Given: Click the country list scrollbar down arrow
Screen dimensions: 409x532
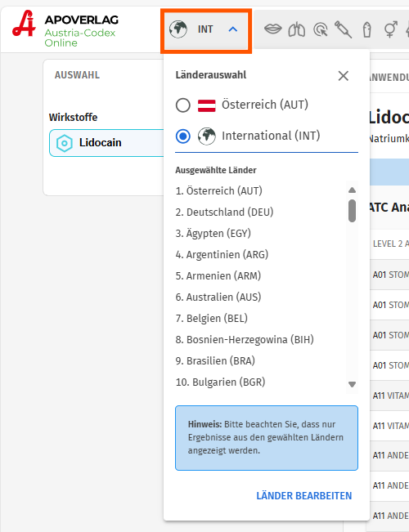Looking at the screenshot, I should point(353,384).
